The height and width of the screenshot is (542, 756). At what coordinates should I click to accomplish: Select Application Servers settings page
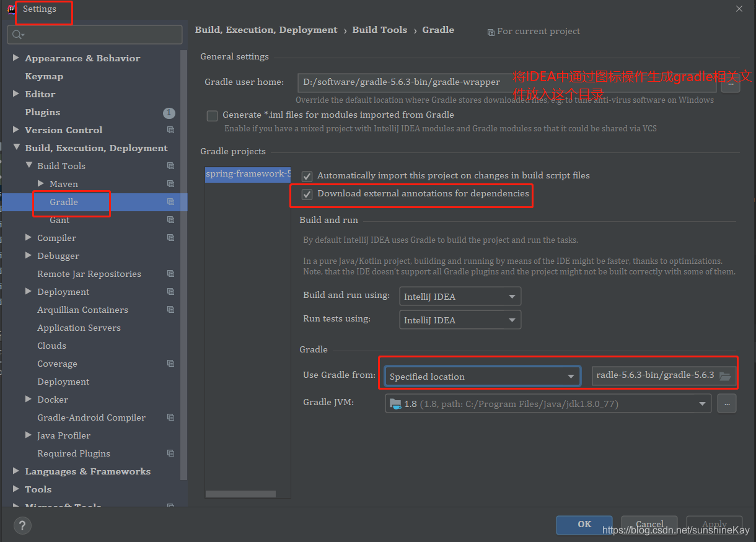tap(79, 328)
